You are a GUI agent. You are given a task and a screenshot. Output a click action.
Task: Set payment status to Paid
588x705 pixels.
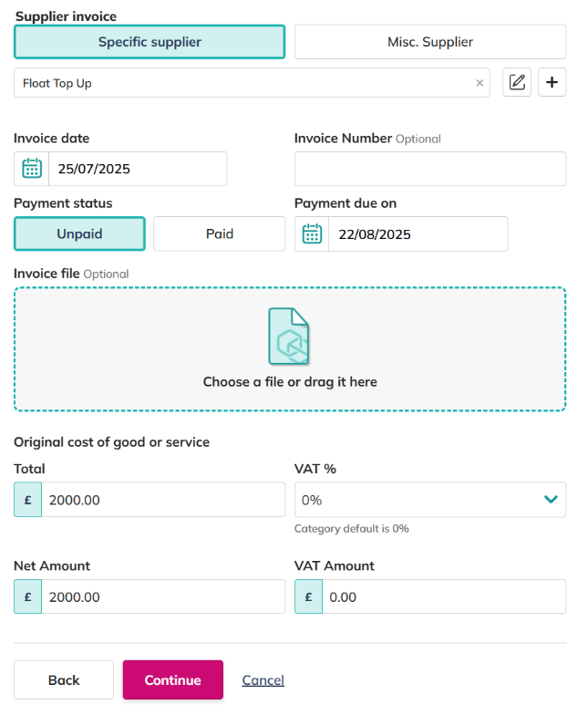pyautogui.click(x=220, y=233)
